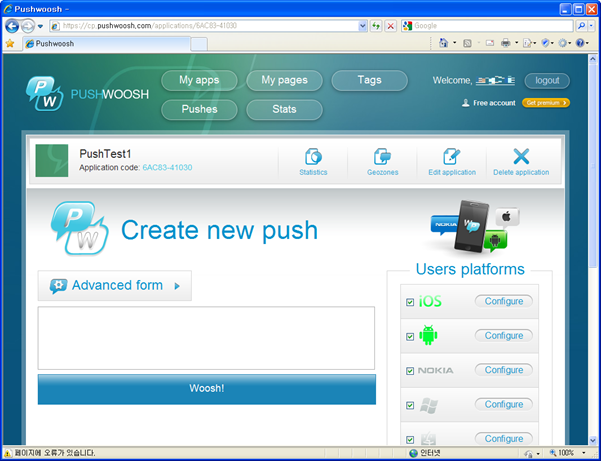This screenshot has height=461, width=601.
Task: Uncheck the Android platform checkbox
Action: 410,336
